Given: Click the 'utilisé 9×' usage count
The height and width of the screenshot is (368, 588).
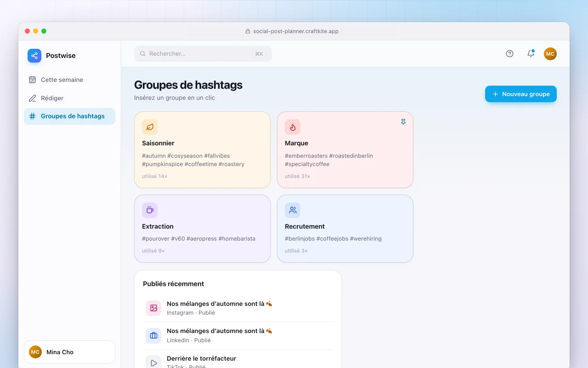Looking at the screenshot, I should 153,251.
